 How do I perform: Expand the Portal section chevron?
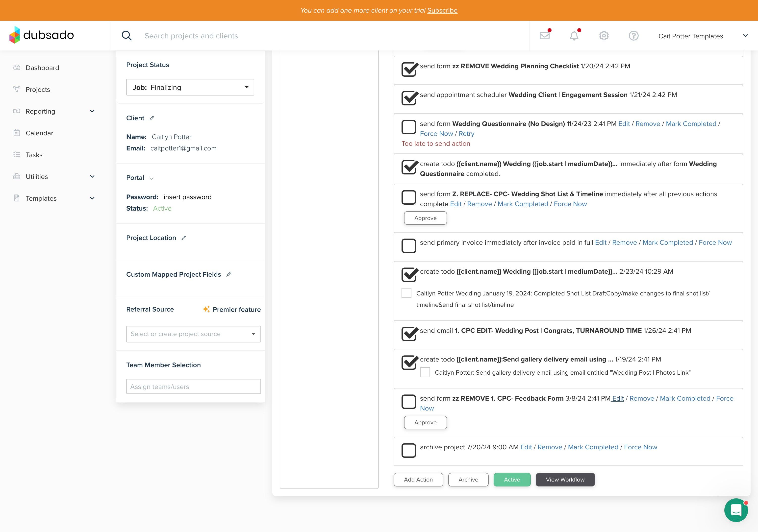point(151,179)
